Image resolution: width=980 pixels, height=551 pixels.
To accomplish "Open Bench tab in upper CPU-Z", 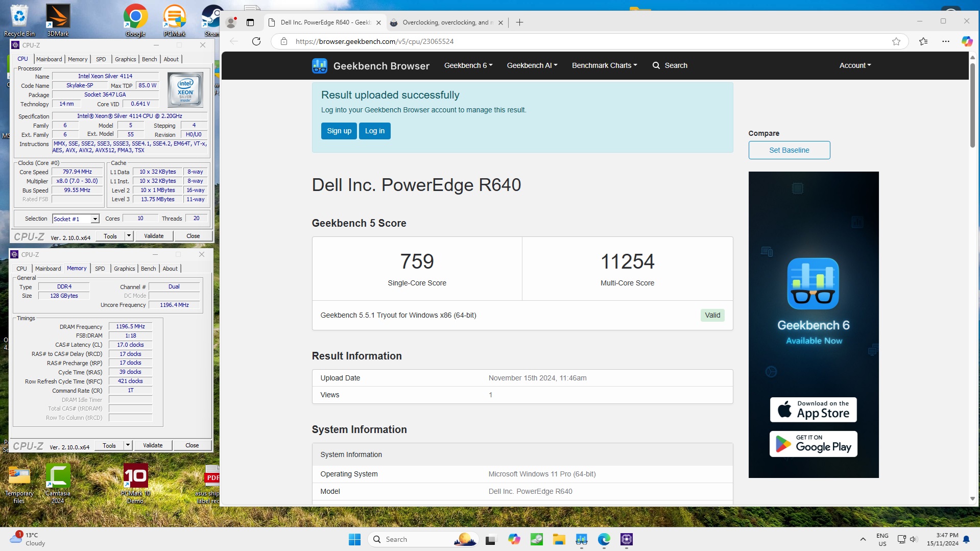I will (x=150, y=59).
